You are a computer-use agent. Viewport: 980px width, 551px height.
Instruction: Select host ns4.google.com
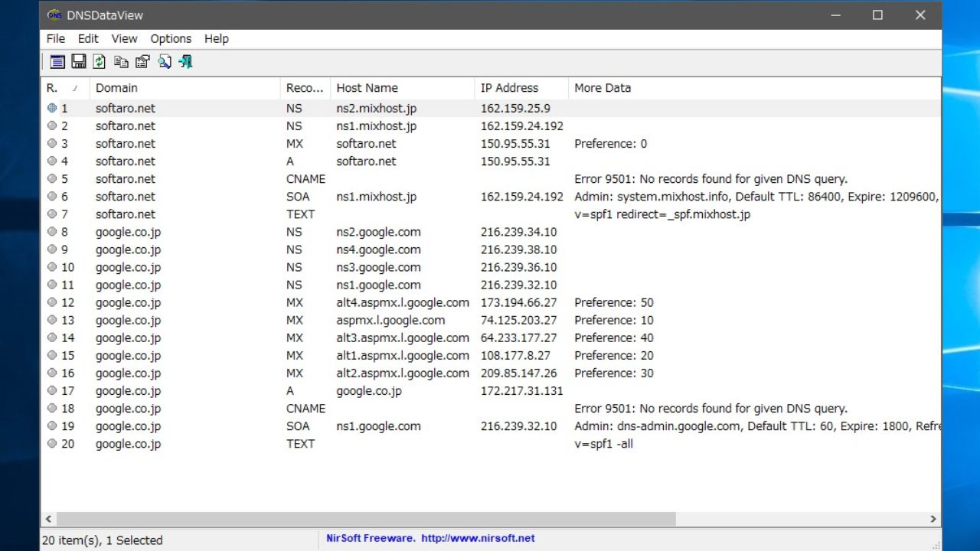click(378, 249)
